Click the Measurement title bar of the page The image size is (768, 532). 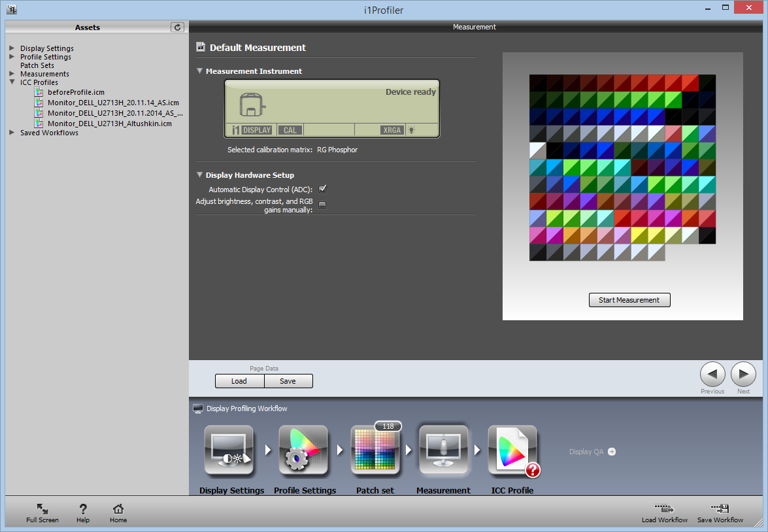[x=474, y=27]
